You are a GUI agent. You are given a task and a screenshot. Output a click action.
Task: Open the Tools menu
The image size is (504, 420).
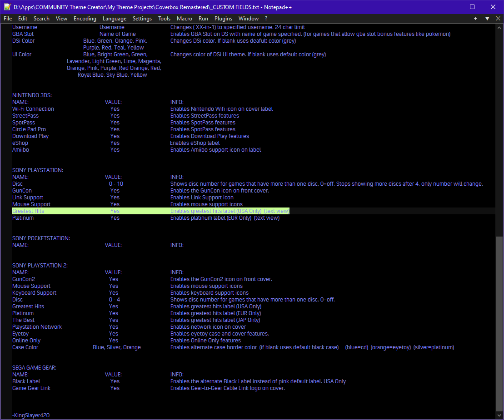[164, 19]
